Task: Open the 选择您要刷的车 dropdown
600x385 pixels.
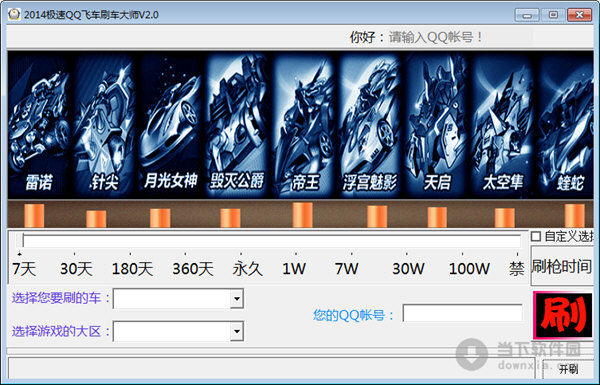Action: [x=237, y=299]
